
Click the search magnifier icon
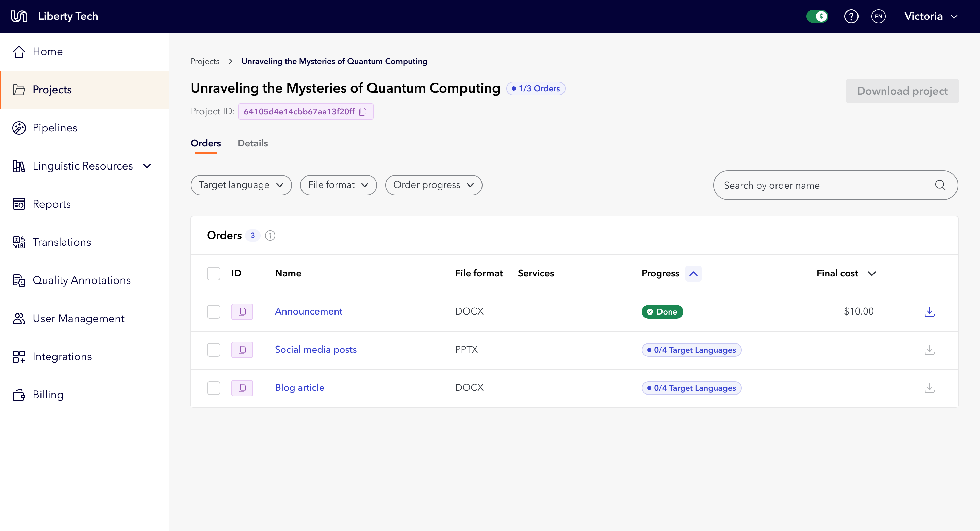pos(940,185)
